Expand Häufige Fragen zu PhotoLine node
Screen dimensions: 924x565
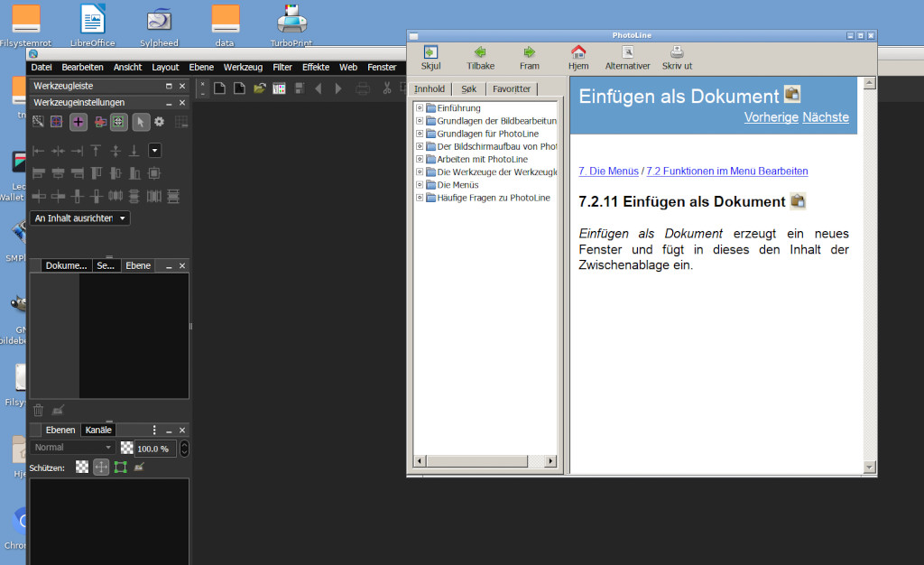(x=419, y=198)
